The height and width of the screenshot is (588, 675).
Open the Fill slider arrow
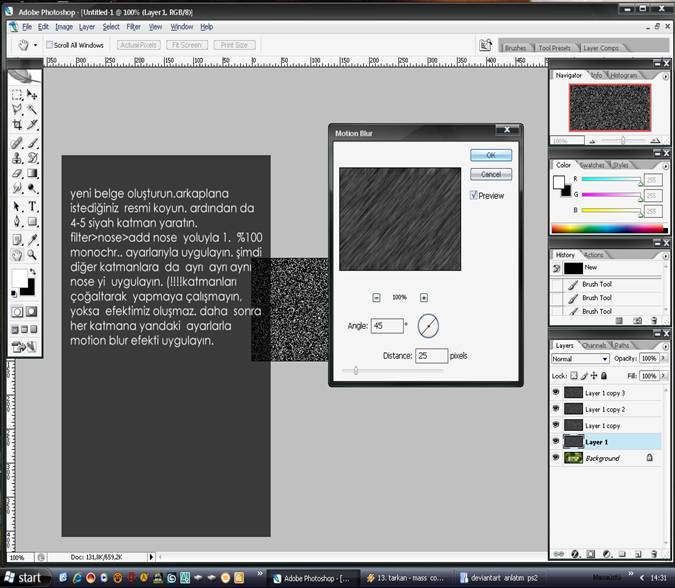664,376
